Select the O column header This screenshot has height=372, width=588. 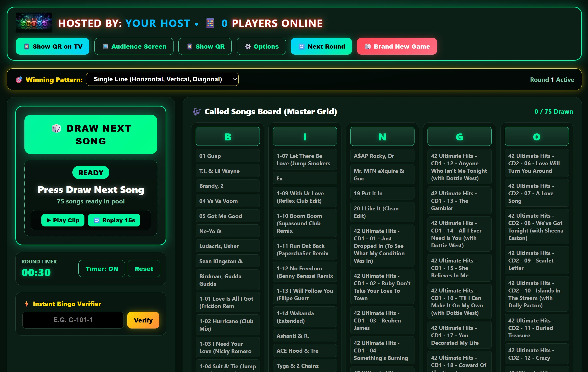coord(536,136)
